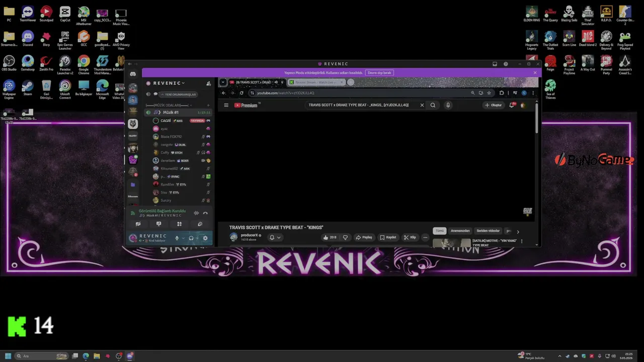The width and height of the screenshot is (644, 362).
Task: Like the video showing 20 B
Action: (x=330, y=237)
